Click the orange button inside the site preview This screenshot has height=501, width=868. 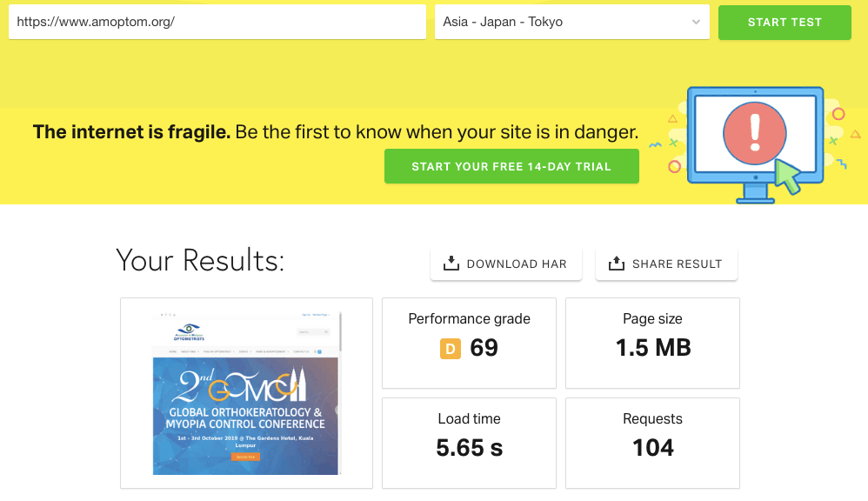[245, 456]
